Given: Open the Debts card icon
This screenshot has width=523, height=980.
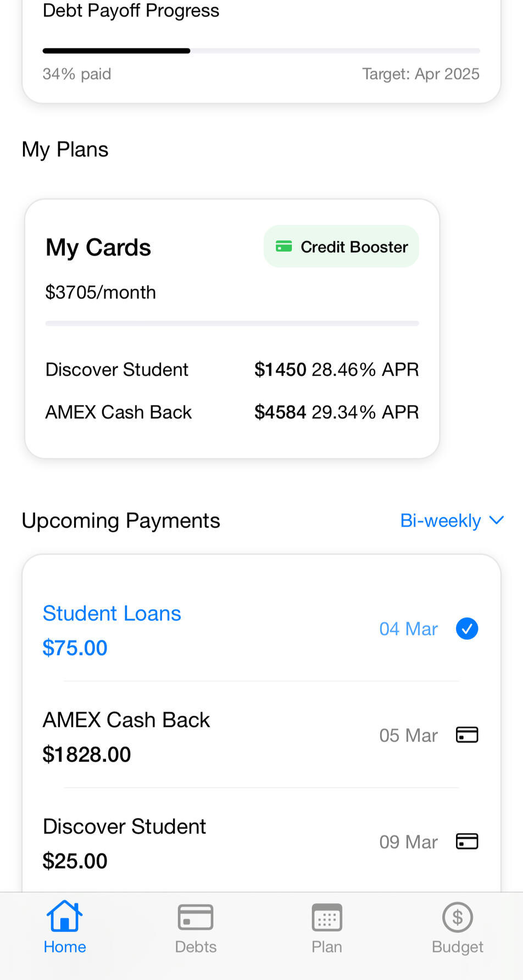Looking at the screenshot, I should click(196, 917).
